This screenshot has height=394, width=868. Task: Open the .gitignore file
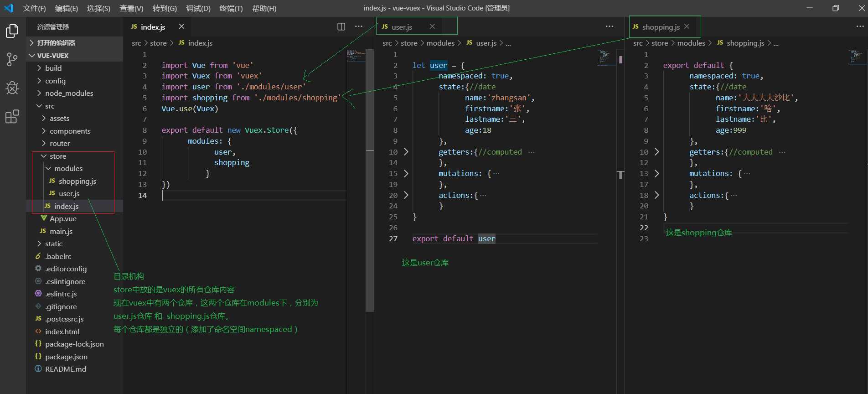(x=75, y=306)
